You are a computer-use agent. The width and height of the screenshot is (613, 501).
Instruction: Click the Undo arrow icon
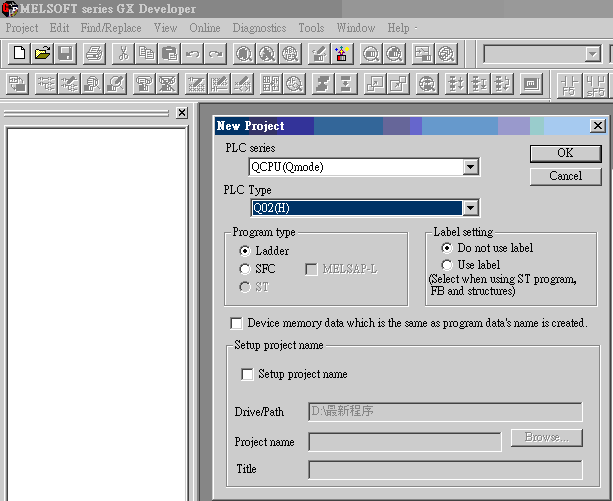(x=192, y=53)
